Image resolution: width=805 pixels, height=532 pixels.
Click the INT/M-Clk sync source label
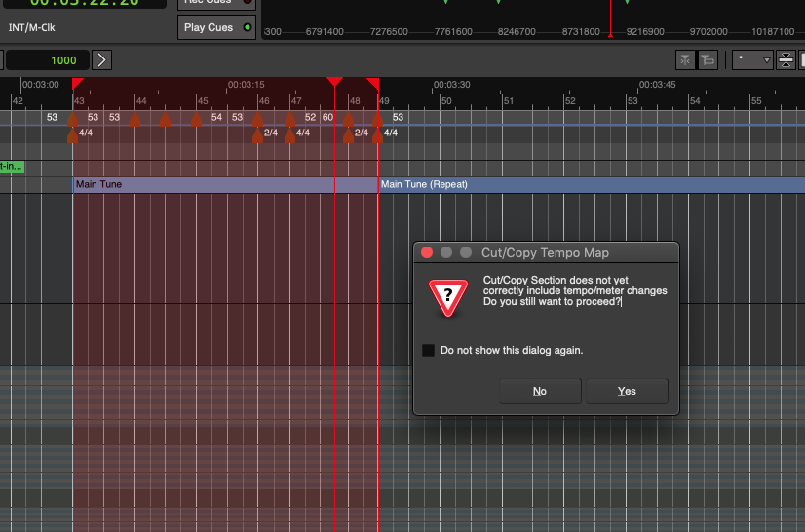click(x=32, y=27)
